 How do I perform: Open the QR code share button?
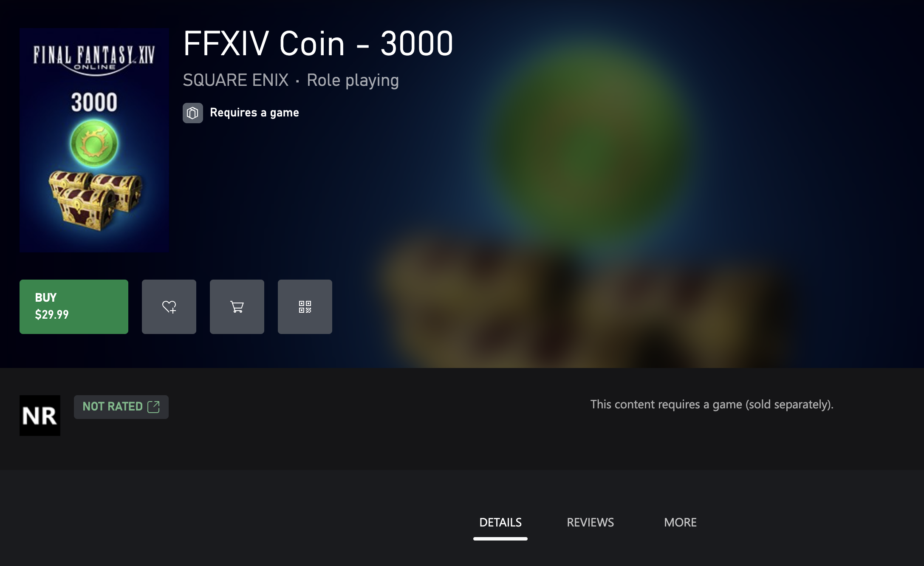(305, 306)
